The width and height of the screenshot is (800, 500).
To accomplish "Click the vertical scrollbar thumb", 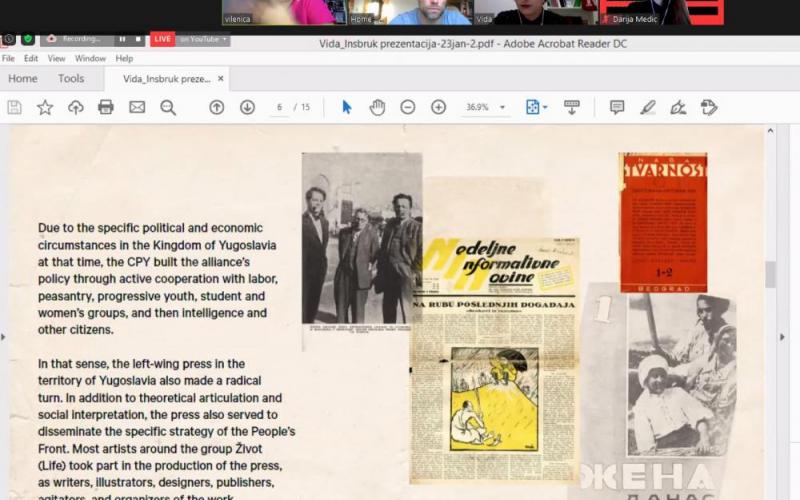I will (770, 274).
